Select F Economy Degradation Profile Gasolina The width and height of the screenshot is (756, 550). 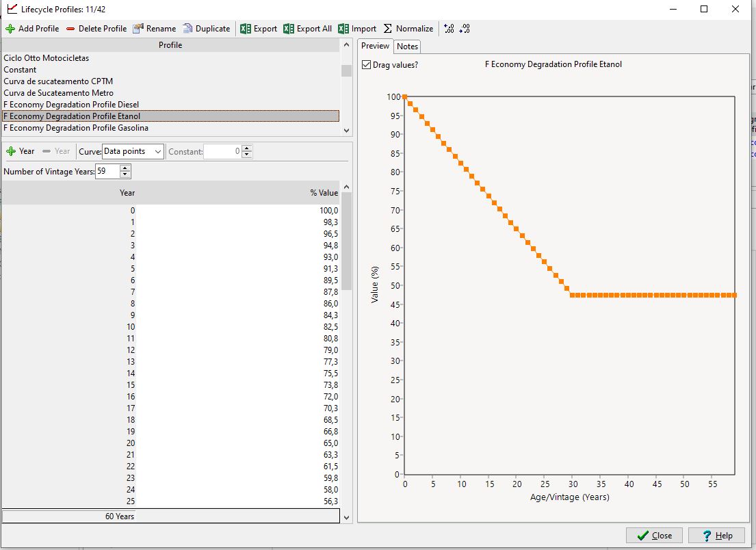(x=170, y=128)
